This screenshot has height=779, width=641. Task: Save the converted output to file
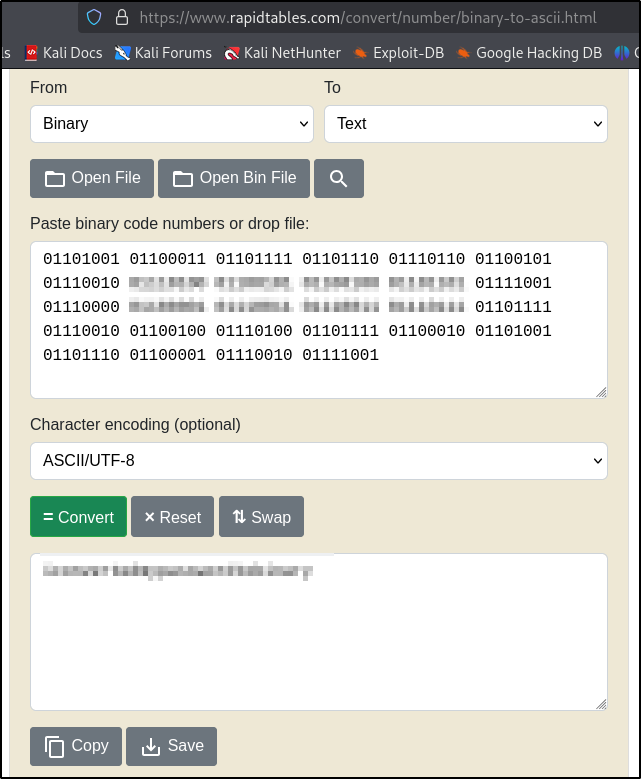[x=171, y=746]
